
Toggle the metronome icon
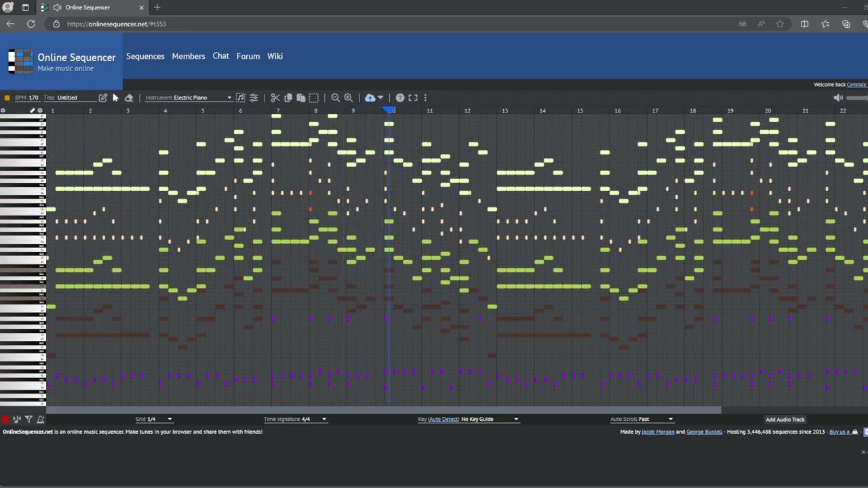coord(41,420)
